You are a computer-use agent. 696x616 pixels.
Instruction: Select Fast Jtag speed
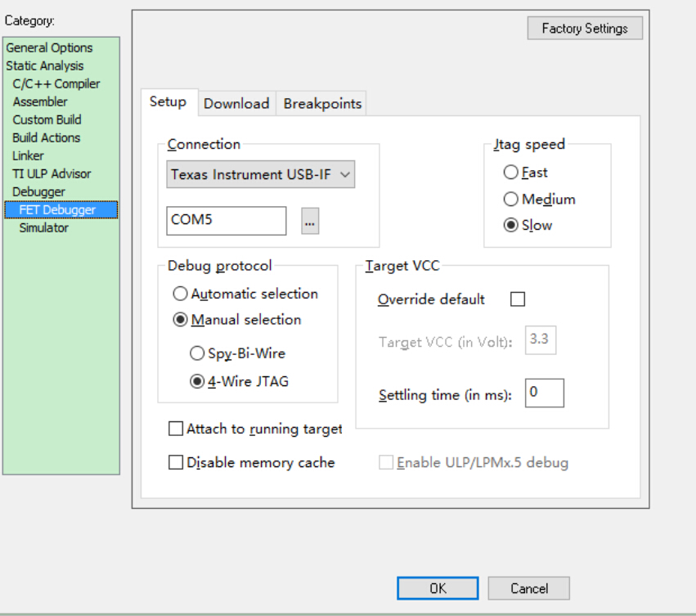click(511, 173)
